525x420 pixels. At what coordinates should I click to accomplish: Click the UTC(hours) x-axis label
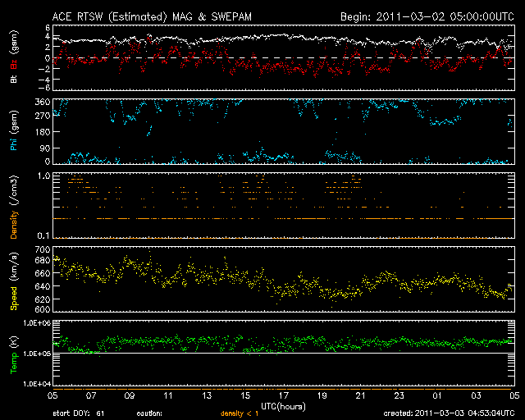[x=284, y=405]
